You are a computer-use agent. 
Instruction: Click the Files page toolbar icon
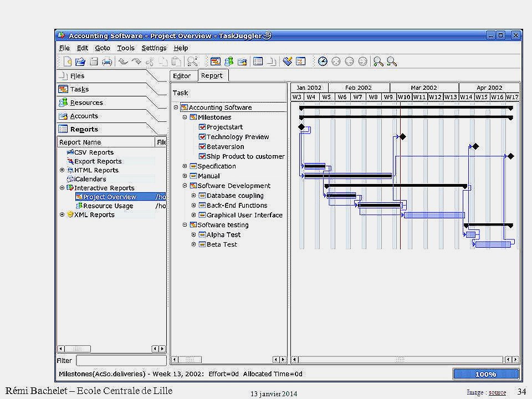[x=271, y=62]
